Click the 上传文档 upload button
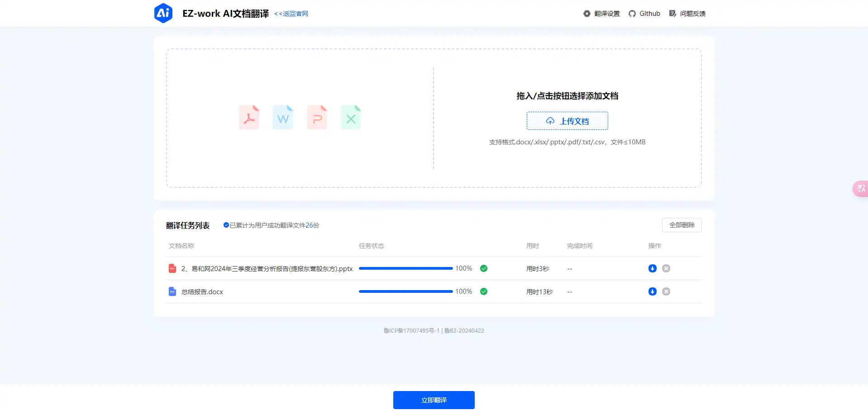Screen dimensions: 868x415 pos(567,121)
